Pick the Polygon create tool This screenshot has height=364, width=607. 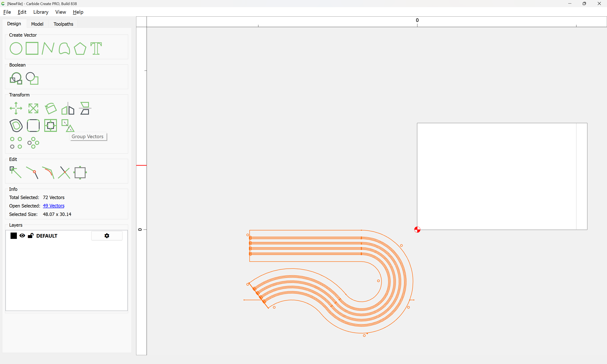click(x=80, y=48)
